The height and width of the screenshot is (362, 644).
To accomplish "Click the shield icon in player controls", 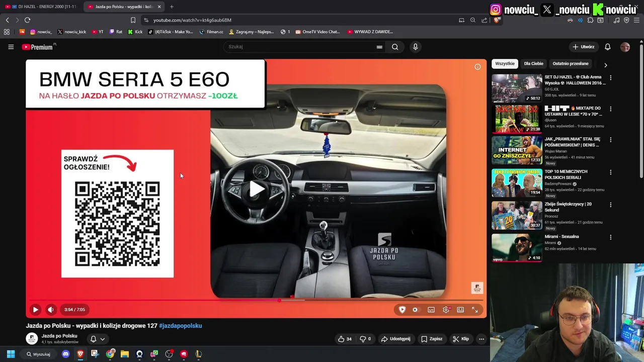I will (x=402, y=310).
